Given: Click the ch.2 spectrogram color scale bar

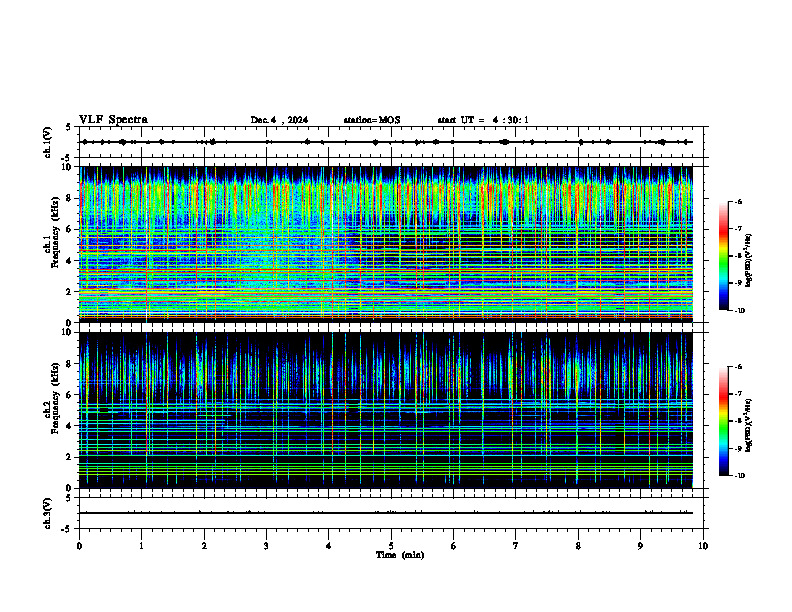Looking at the screenshot, I should 723,421.
